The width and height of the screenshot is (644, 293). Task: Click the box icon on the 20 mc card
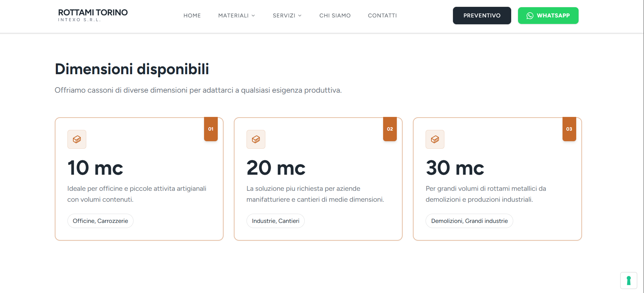(x=256, y=139)
